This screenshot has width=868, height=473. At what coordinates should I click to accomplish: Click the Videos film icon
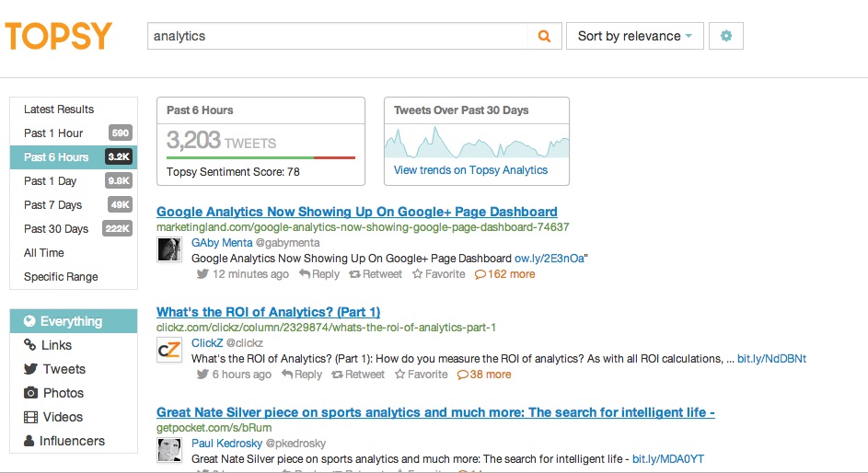click(x=30, y=417)
